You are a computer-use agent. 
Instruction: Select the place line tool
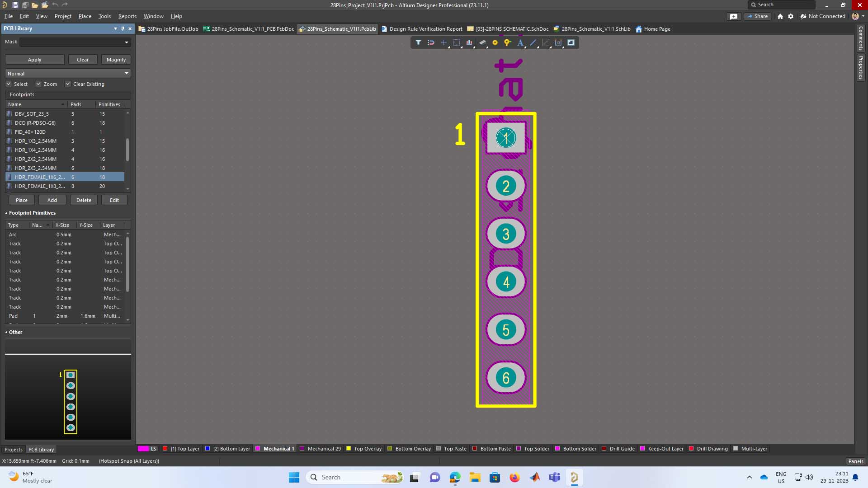[x=533, y=42]
